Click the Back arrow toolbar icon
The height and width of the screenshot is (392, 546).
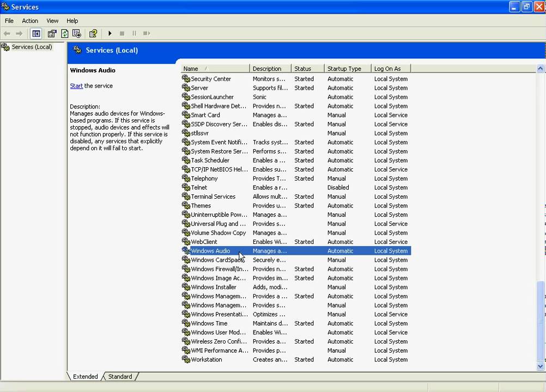[7, 33]
